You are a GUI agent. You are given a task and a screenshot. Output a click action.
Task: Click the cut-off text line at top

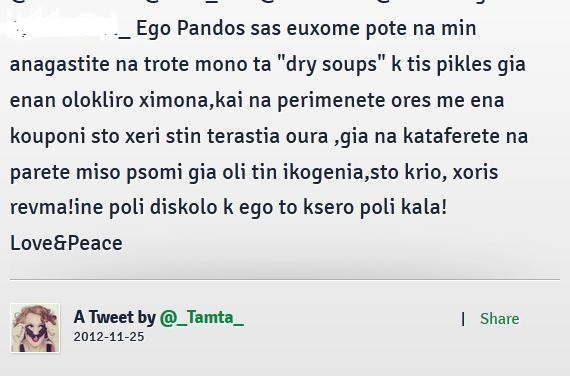click(285, 1)
